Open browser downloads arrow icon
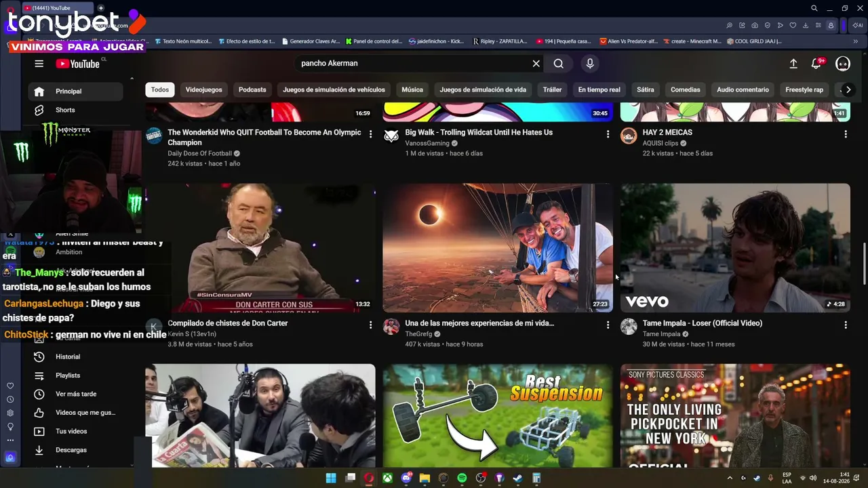This screenshot has width=868, height=488. 806,26
